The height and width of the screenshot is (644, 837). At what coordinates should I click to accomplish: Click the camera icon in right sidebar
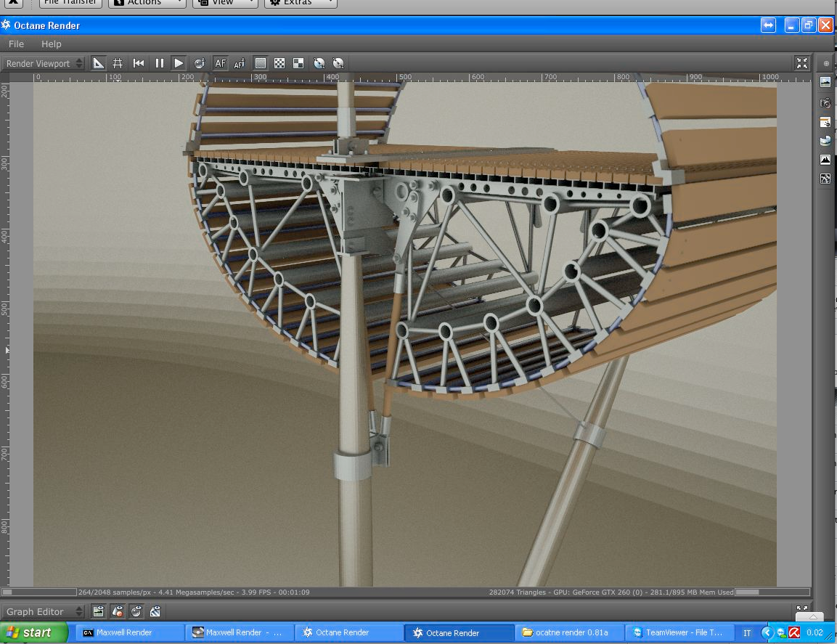(x=825, y=102)
